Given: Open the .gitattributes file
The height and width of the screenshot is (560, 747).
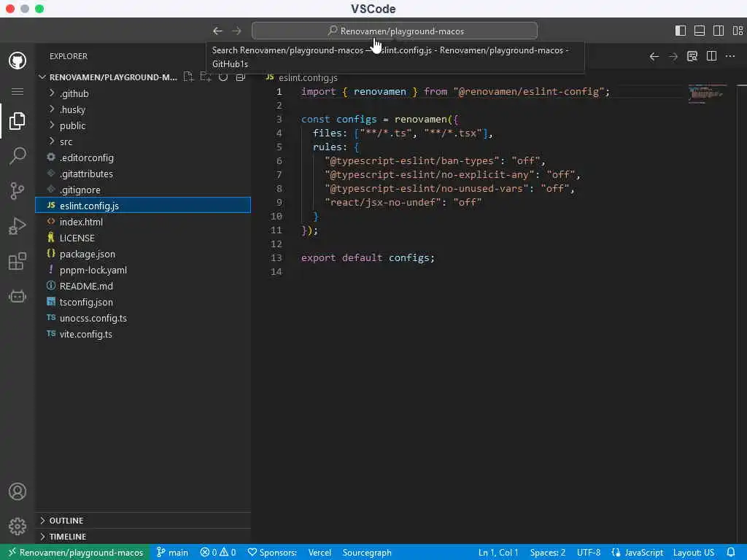Looking at the screenshot, I should tap(143, 174).
